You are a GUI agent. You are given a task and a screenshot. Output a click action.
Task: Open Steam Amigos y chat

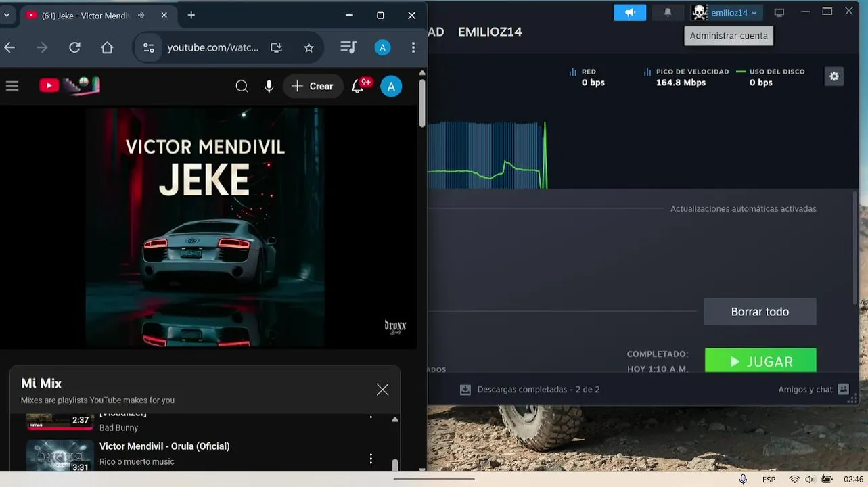pyautogui.click(x=813, y=389)
